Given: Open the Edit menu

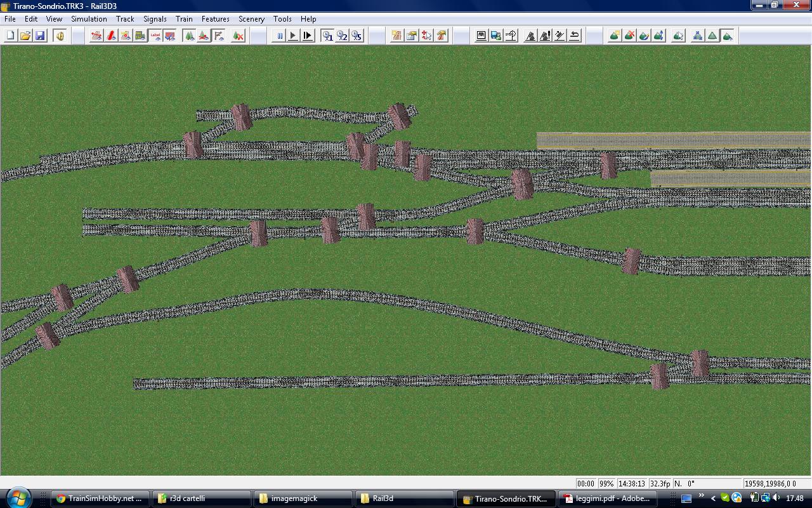Looking at the screenshot, I should coord(31,19).
